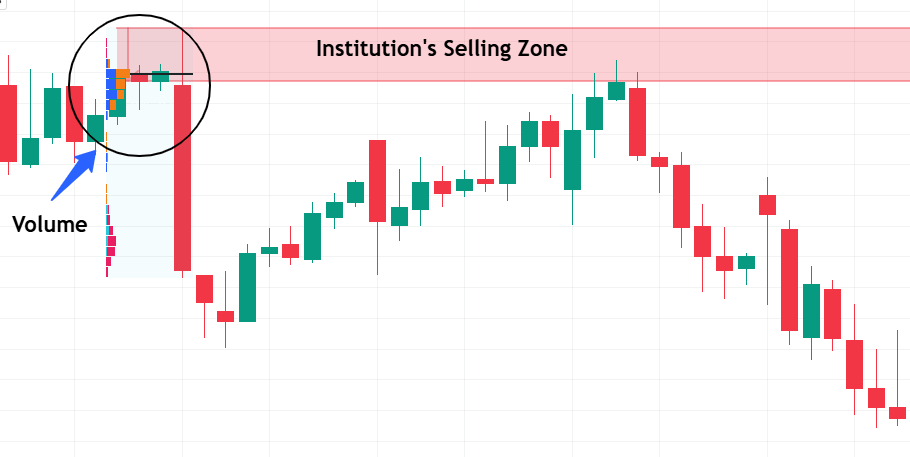Select the long red candle in the final decline
The image size is (910, 457).
coord(789,280)
